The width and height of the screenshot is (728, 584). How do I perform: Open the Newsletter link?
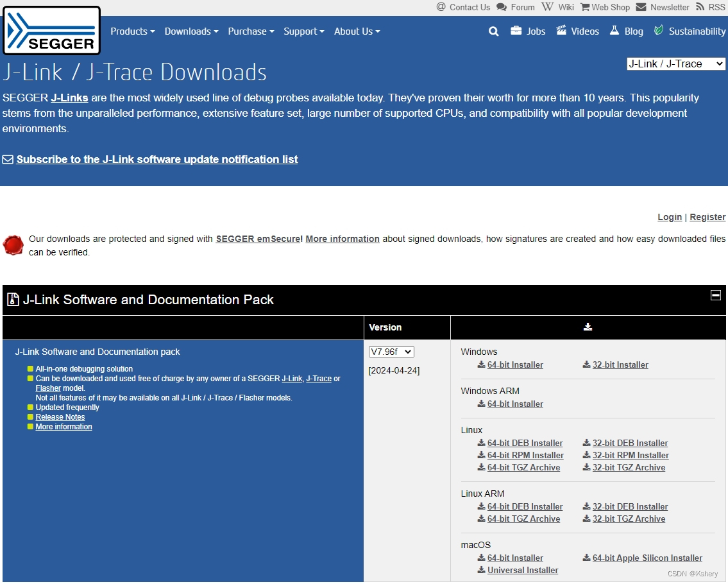pyautogui.click(x=670, y=7)
